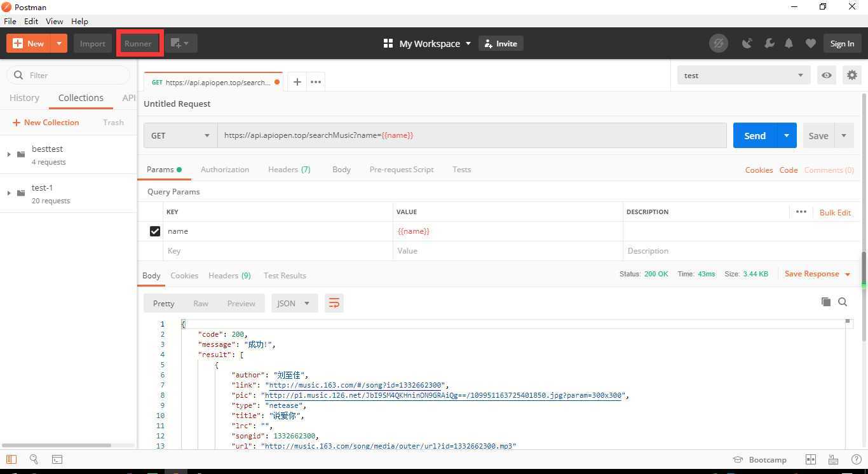Open settings wrench icon in header
The image size is (868, 474).
(769, 43)
